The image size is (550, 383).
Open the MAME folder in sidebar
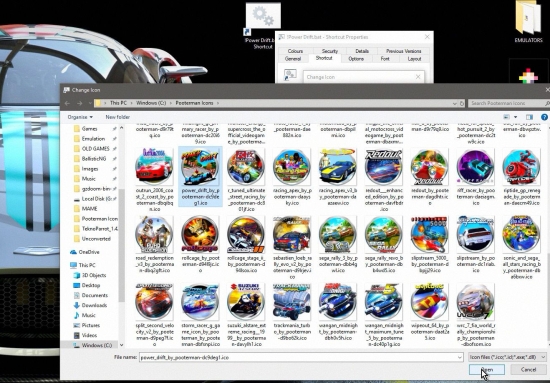89,209
